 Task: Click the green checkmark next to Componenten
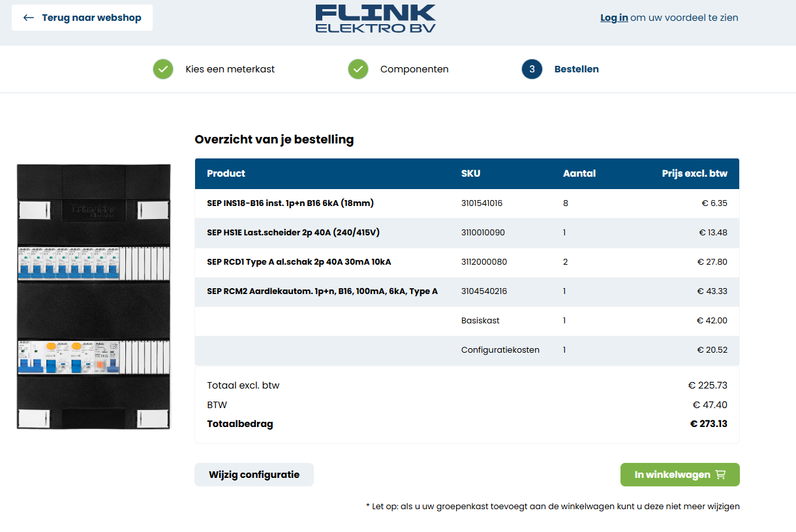click(358, 69)
